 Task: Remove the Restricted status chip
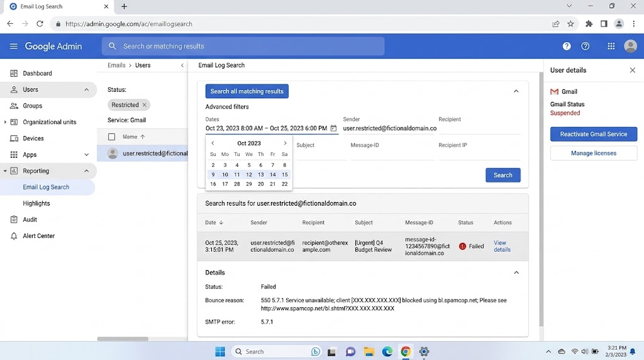tap(144, 105)
